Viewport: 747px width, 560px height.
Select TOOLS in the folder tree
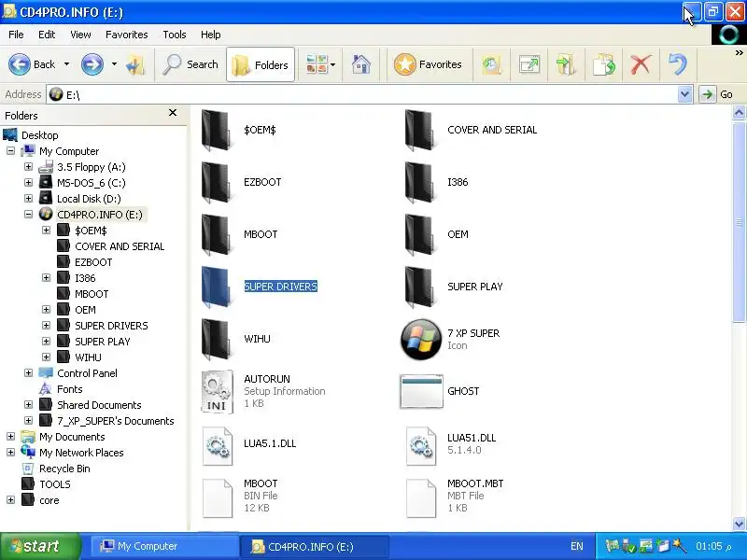coord(55,484)
